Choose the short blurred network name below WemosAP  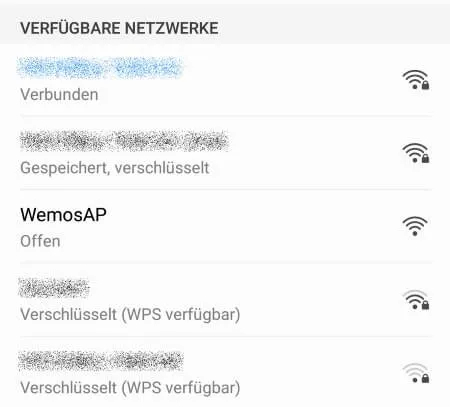[x=54, y=287]
